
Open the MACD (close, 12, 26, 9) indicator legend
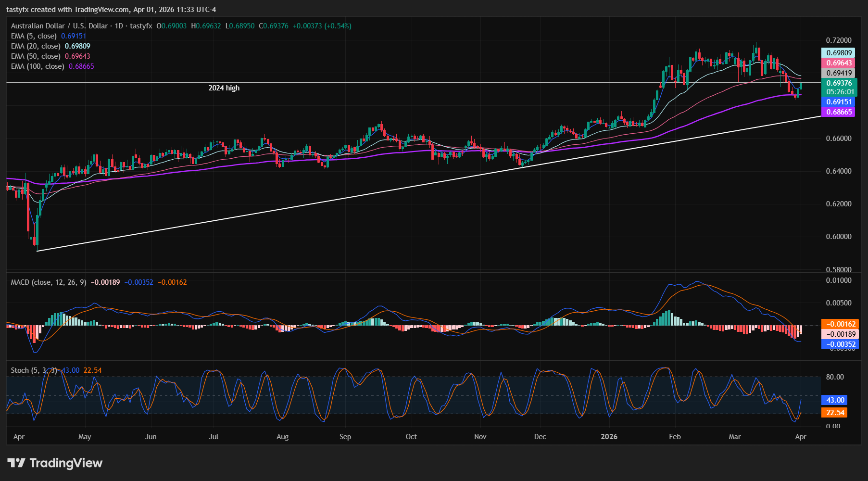(x=48, y=282)
